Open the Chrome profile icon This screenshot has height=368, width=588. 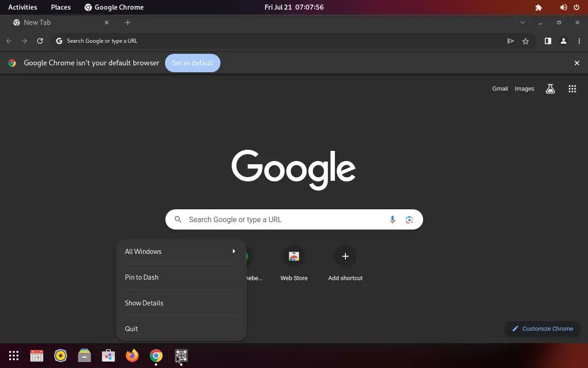coord(564,41)
